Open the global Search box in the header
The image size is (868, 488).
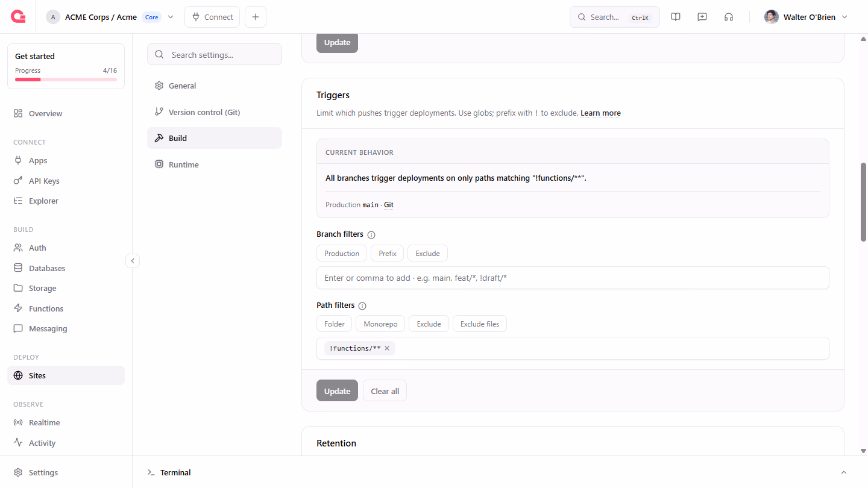pos(615,17)
